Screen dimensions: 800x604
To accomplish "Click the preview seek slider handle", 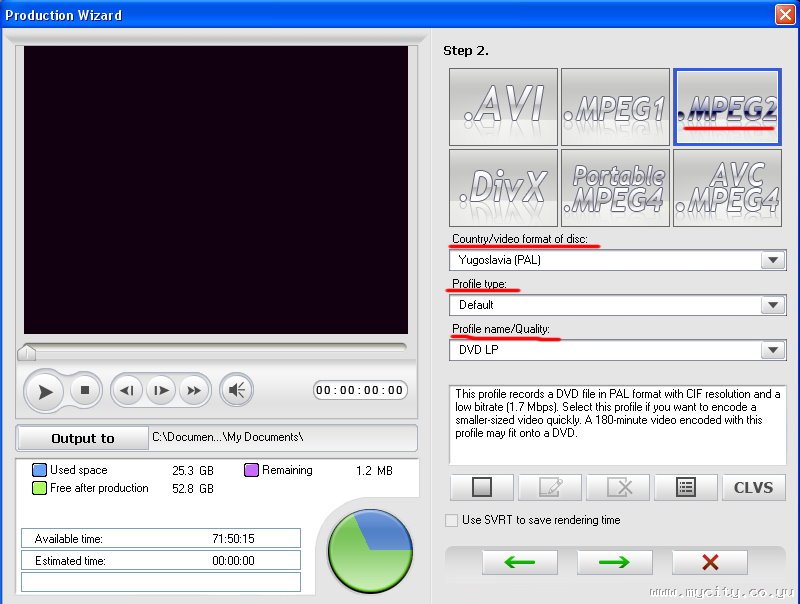I will tap(28, 352).
